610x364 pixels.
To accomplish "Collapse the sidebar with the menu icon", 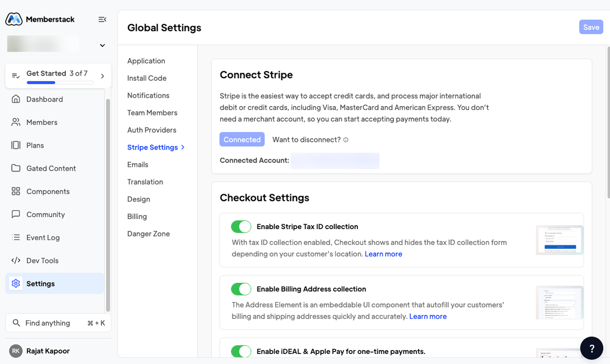I will (x=102, y=20).
